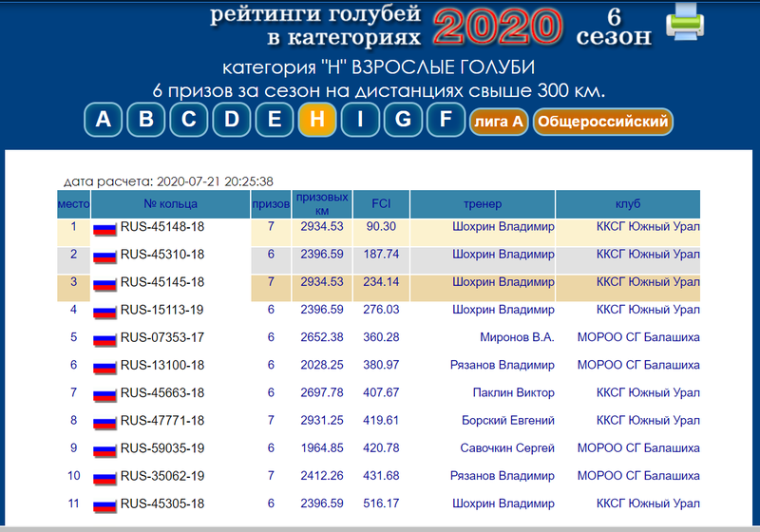Click FCI value 360.28
This screenshot has height=532, width=760.
tap(381, 337)
